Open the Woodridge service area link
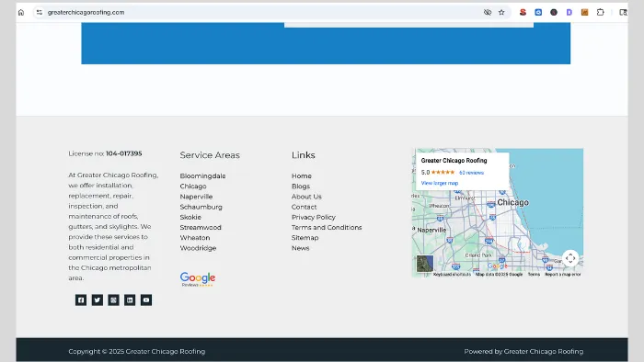This screenshot has height=362, width=644. tap(198, 248)
